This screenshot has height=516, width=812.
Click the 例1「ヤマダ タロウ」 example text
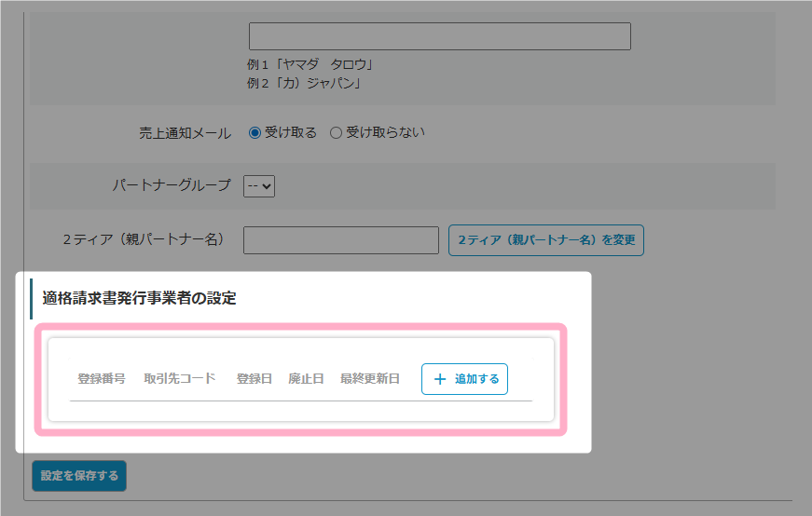point(303,65)
